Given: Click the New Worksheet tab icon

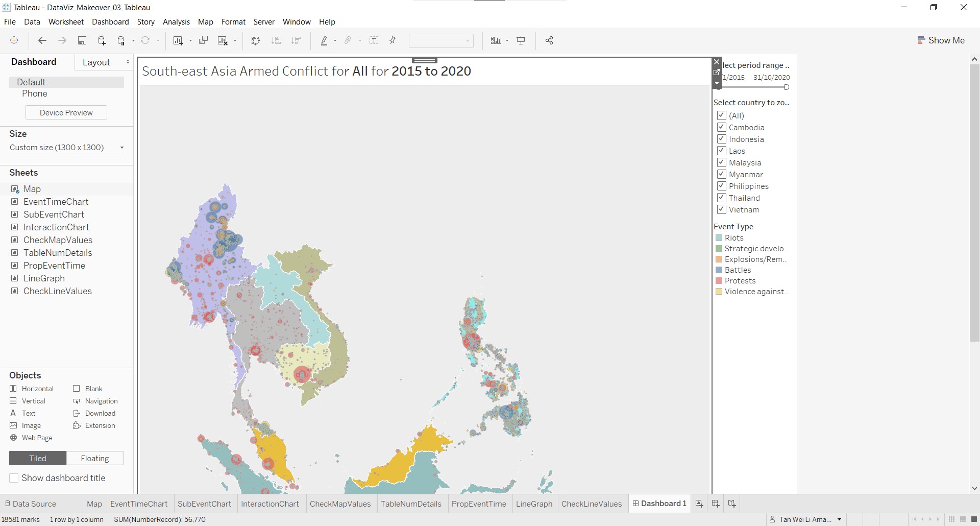Looking at the screenshot, I should (x=699, y=504).
